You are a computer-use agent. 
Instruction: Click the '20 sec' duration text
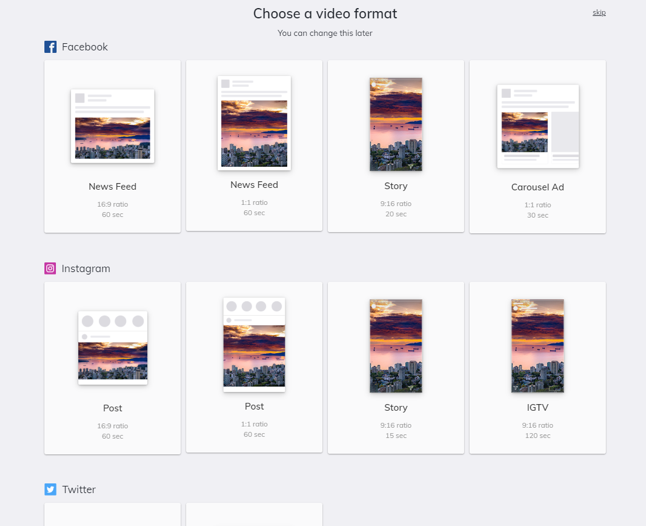point(396,214)
